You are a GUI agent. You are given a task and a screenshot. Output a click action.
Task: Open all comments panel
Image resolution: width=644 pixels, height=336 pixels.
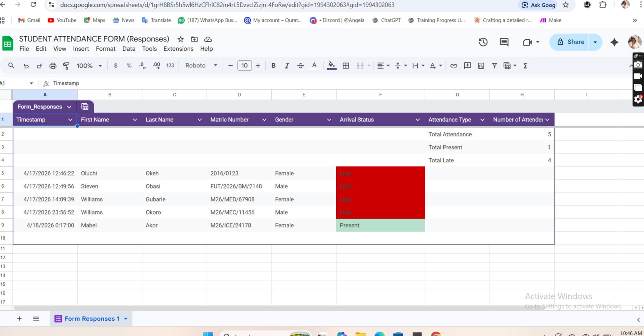coord(504,42)
